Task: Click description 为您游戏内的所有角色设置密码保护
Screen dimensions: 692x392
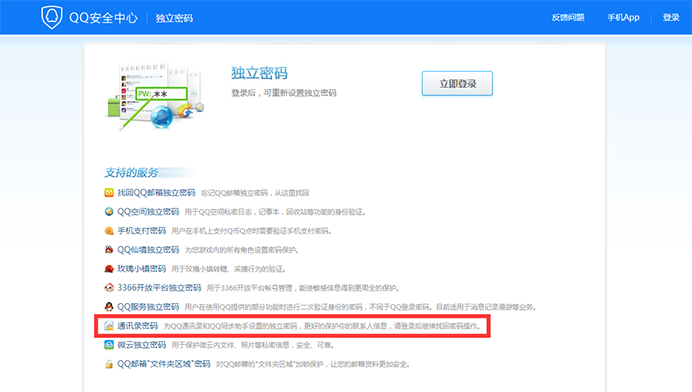Action: click(x=242, y=250)
